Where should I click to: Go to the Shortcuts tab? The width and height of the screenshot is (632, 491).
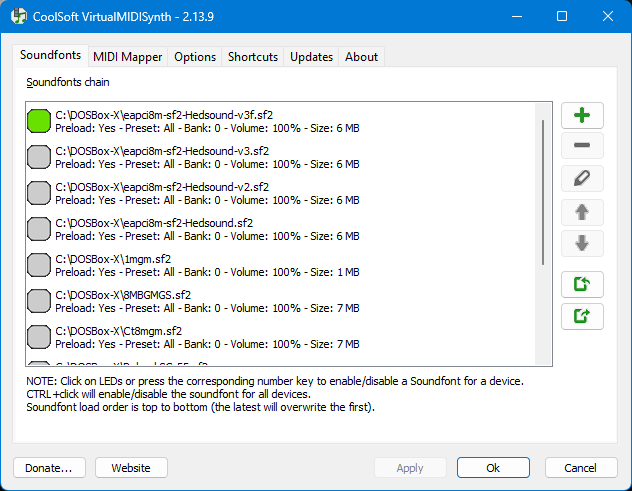click(253, 57)
